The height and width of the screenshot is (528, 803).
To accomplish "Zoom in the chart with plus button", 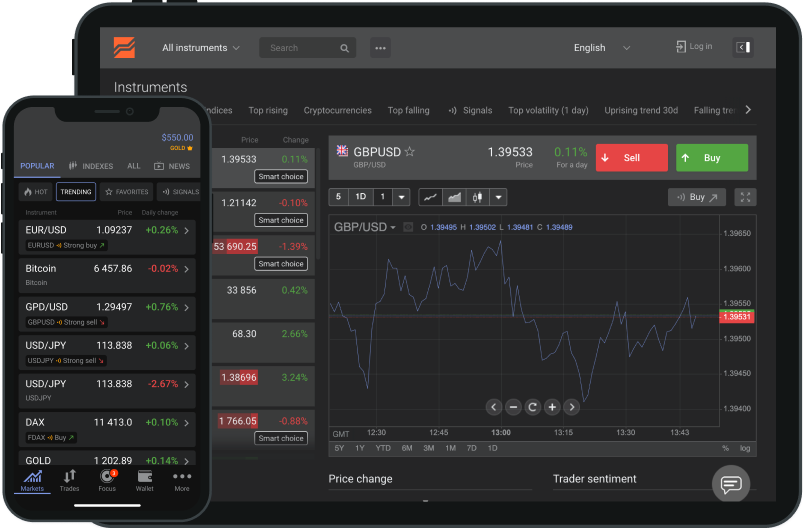I will coord(552,407).
